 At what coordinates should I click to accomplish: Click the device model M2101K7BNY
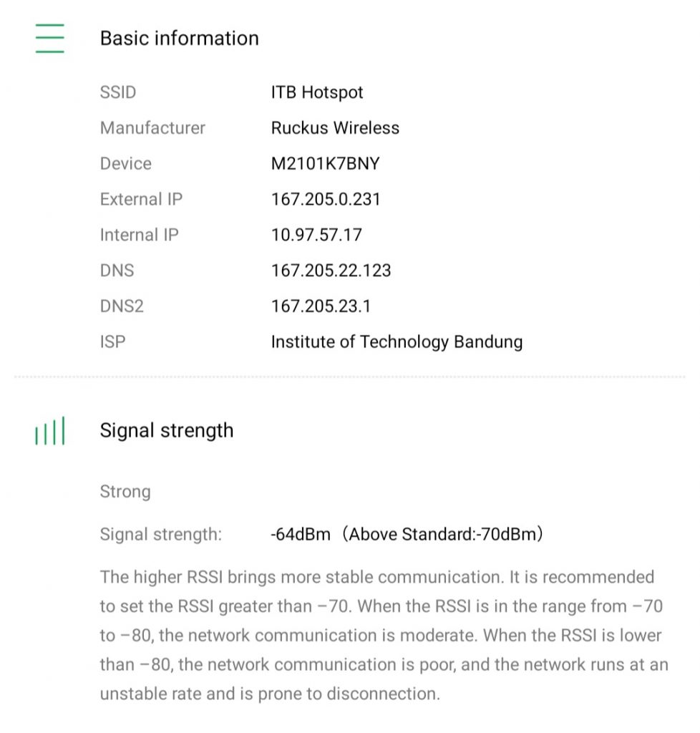coord(325,164)
